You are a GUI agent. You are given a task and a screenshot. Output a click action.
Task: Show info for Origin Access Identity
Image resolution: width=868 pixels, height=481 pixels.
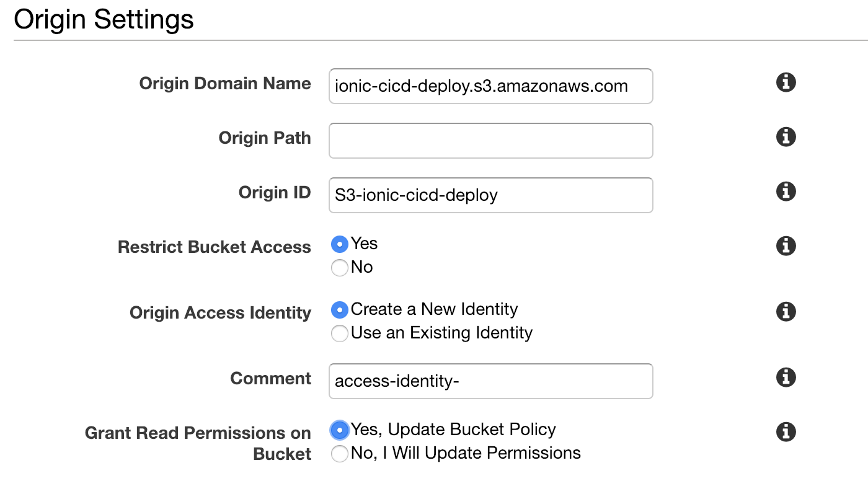click(x=786, y=311)
